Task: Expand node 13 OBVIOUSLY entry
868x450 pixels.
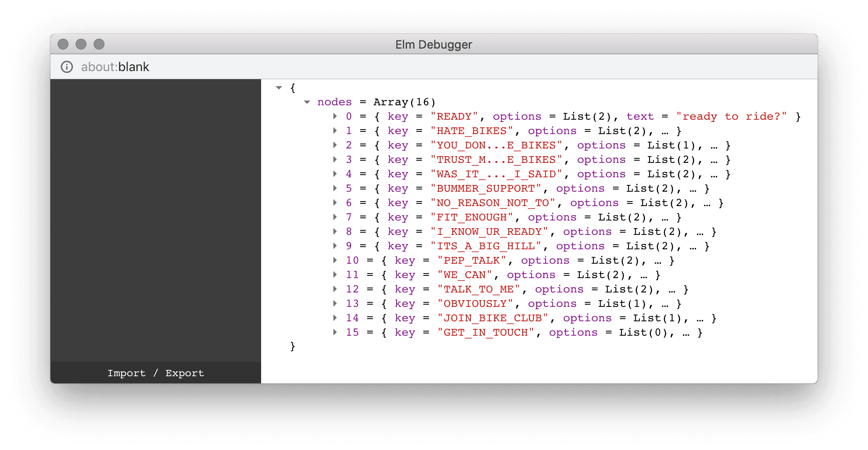Action: [x=335, y=304]
